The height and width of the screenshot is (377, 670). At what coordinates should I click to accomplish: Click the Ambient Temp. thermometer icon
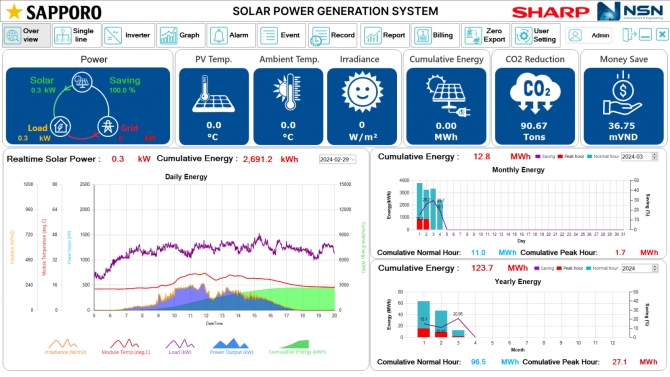(x=288, y=92)
